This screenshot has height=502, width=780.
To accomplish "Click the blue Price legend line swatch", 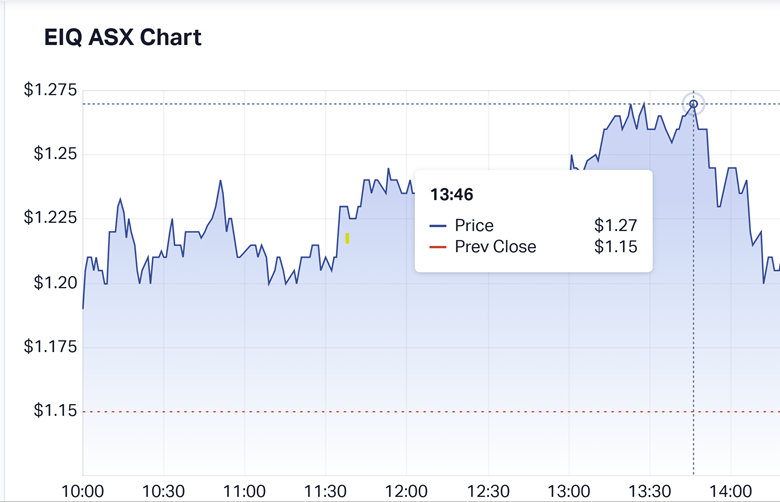I will click(438, 226).
